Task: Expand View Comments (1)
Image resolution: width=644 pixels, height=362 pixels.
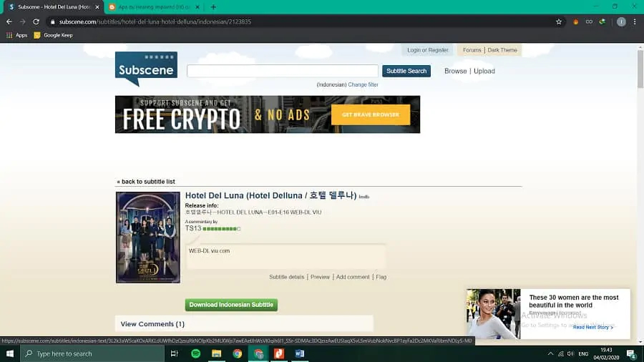Action: 152,324
